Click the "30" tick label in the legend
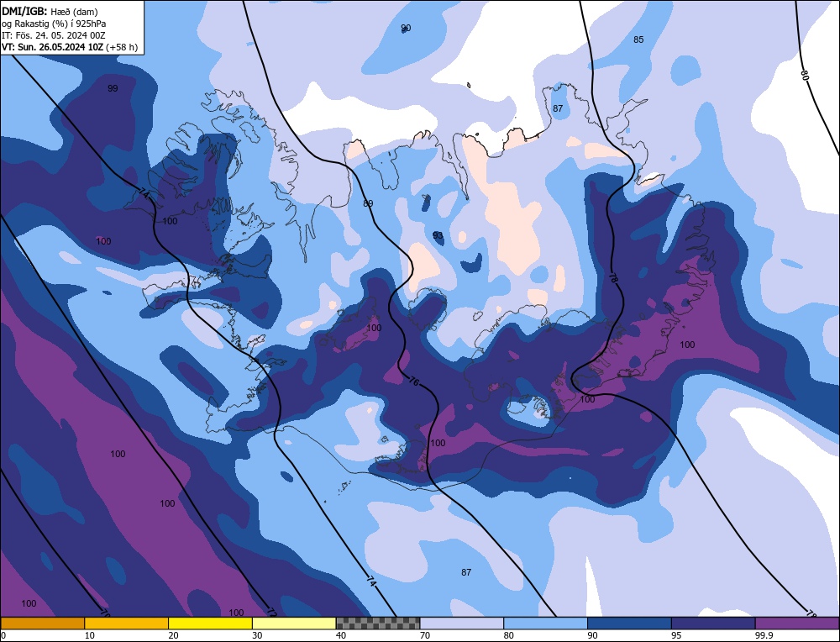 (257, 635)
